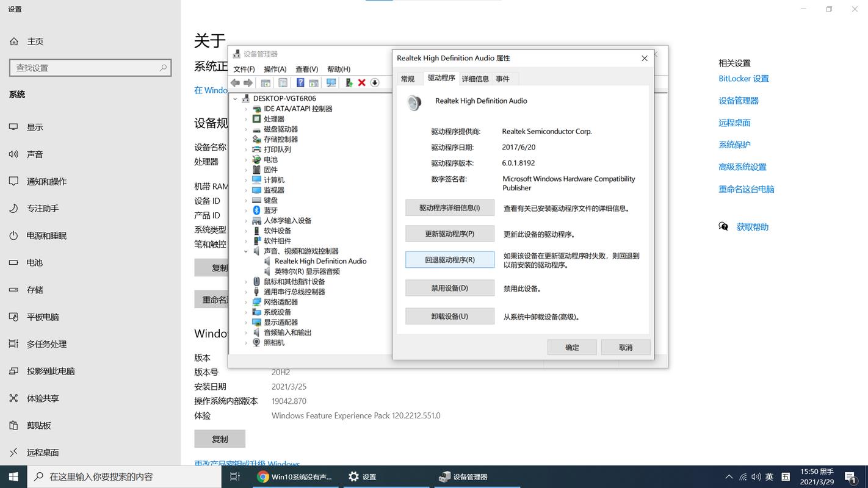Switch to the 事件 (Events) tab

(x=502, y=79)
